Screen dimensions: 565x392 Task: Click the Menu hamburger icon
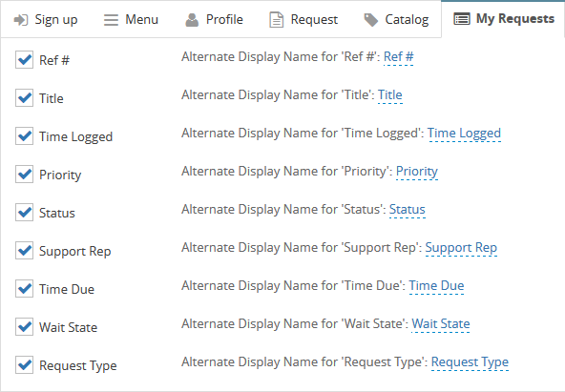(111, 20)
